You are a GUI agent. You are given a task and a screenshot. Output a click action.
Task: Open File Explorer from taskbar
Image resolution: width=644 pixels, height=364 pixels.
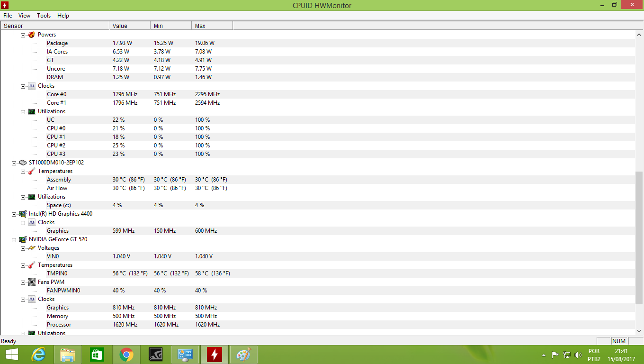pos(68,355)
